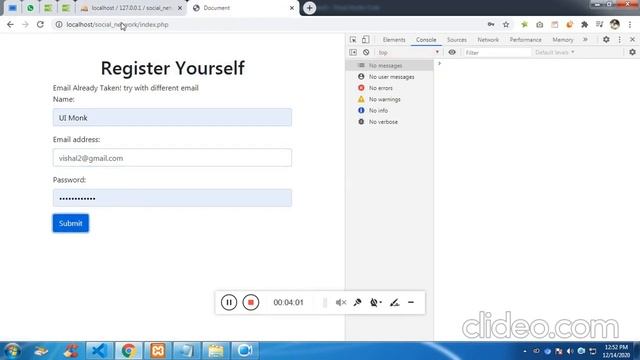Click the Password input field
The image size is (640, 360).
pos(172,198)
